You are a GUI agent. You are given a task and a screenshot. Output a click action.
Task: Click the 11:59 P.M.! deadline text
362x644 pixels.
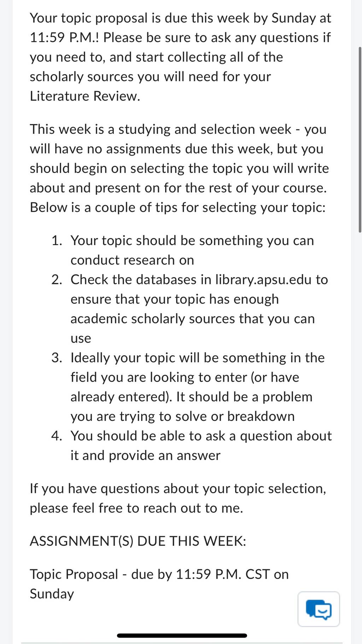pos(64,37)
